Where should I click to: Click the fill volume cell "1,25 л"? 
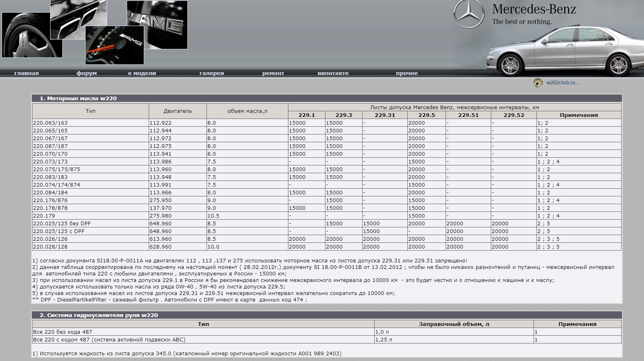[x=454, y=340]
